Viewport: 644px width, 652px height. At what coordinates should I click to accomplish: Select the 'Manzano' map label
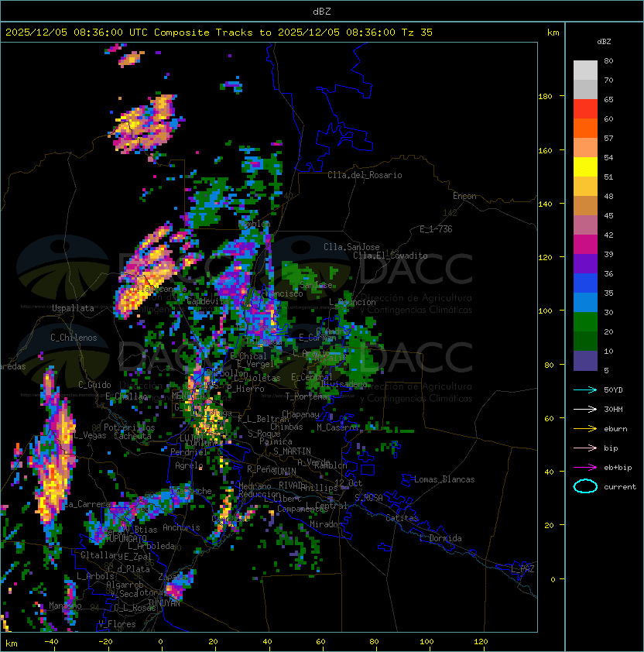click(x=65, y=606)
